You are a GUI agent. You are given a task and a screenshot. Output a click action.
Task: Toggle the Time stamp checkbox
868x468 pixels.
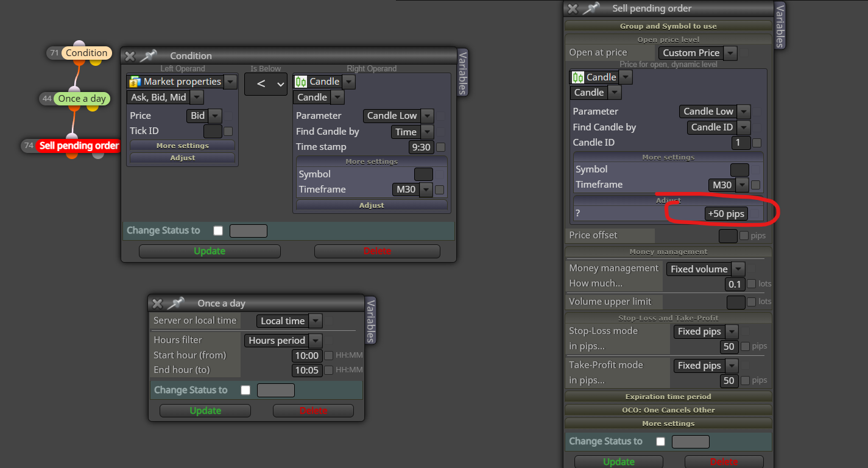[440, 147]
